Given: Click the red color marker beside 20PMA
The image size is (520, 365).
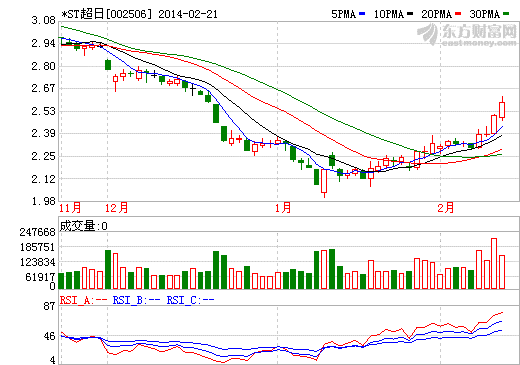Looking at the screenshot, I should point(458,14).
